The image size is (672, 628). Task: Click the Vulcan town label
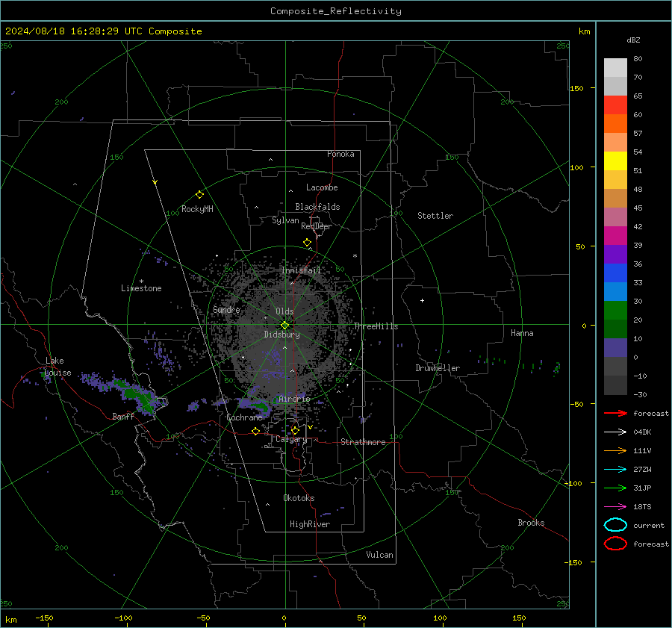379,555
